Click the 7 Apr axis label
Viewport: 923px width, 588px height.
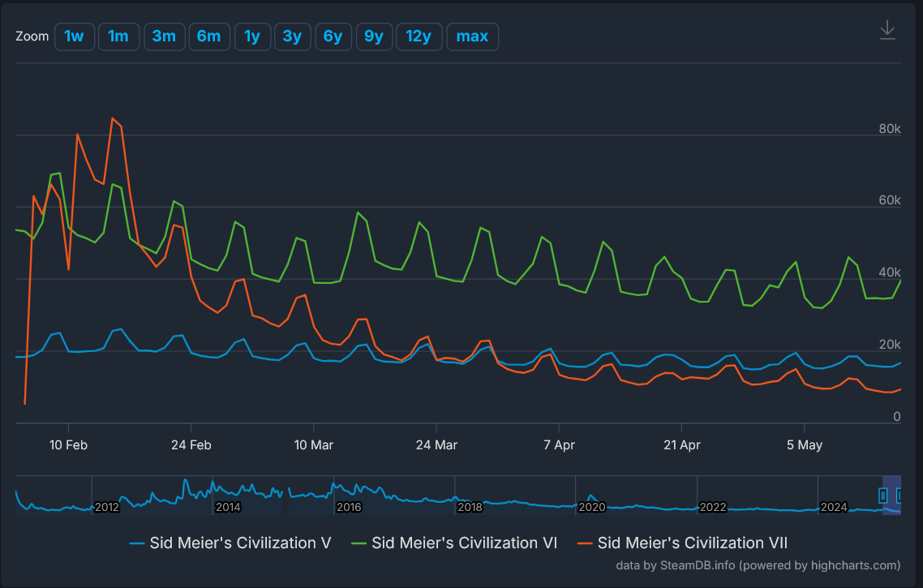tap(559, 445)
